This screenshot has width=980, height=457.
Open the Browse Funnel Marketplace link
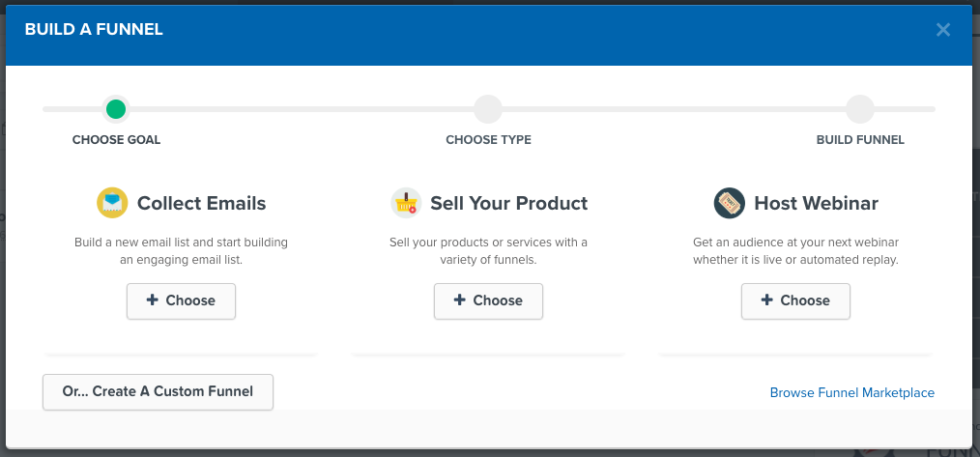[852, 392]
